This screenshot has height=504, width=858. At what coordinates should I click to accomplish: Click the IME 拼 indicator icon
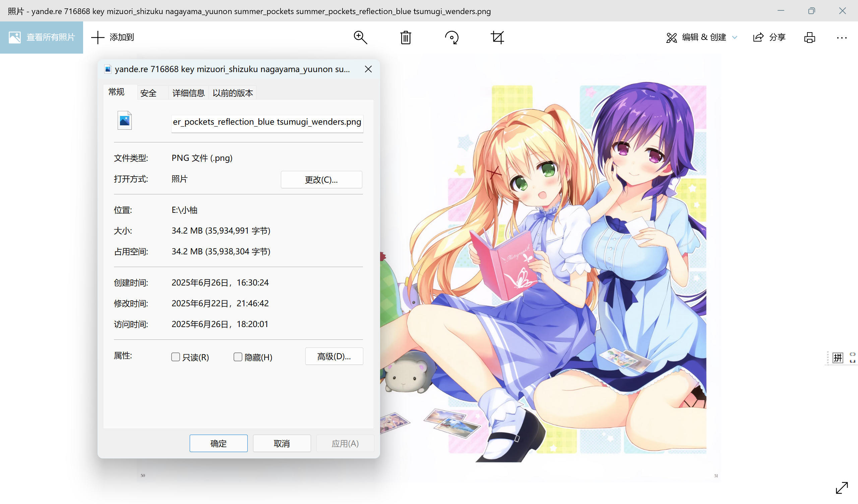(838, 358)
